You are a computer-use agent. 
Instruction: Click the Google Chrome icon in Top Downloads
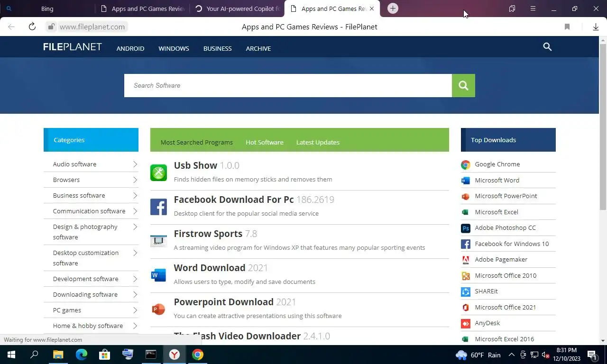click(466, 164)
